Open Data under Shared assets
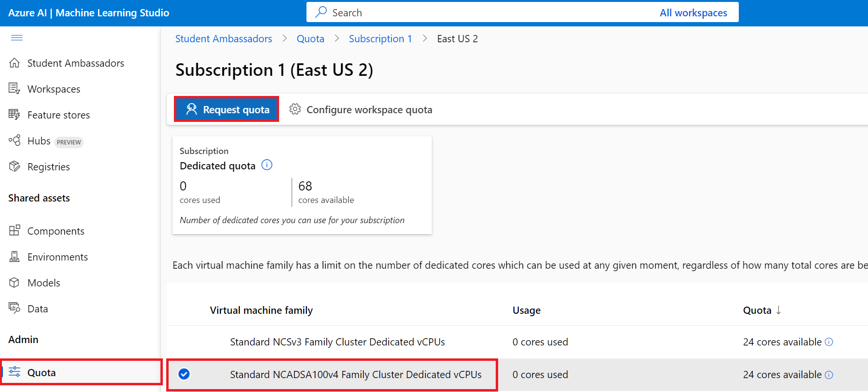 (x=37, y=309)
